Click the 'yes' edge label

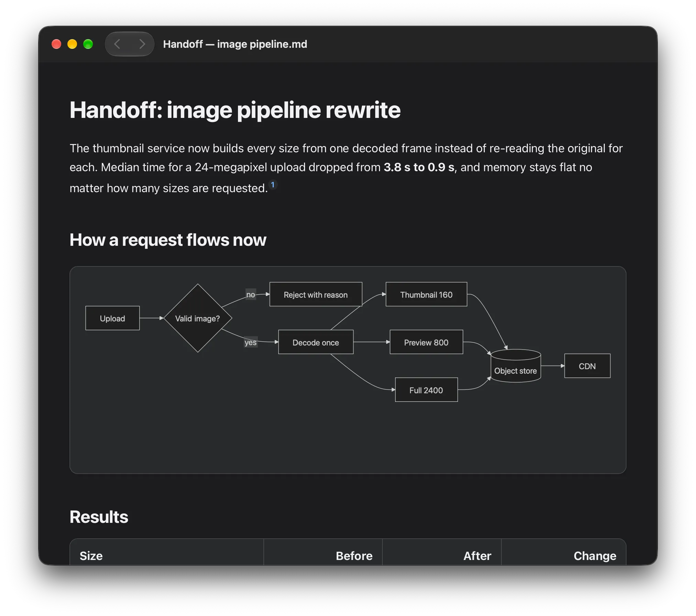(250, 342)
